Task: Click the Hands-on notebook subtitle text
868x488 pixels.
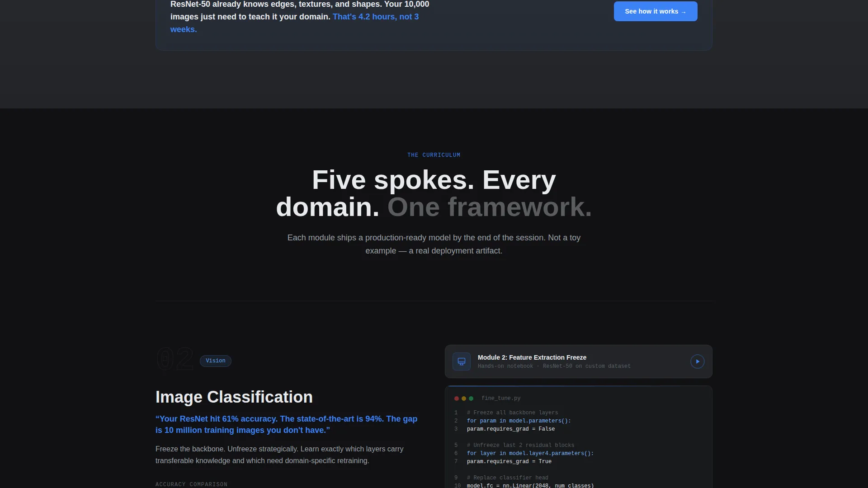Action: click(x=554, y=366)
